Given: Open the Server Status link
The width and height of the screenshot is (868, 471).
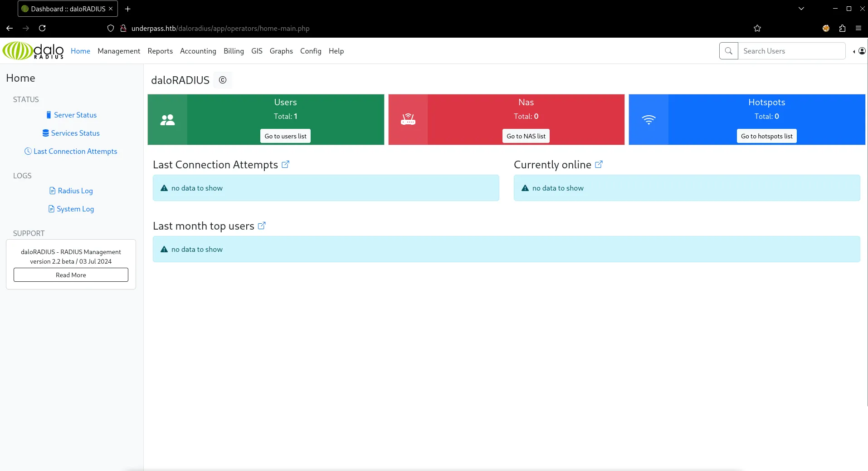Looking at the screenshot, I should [x=71, y=115].
